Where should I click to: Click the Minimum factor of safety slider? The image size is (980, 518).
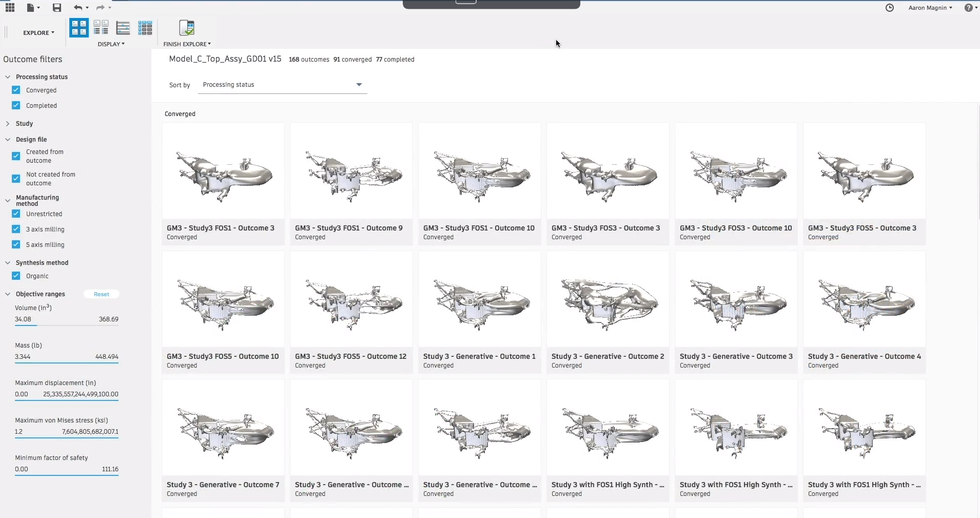coord(67,475)
